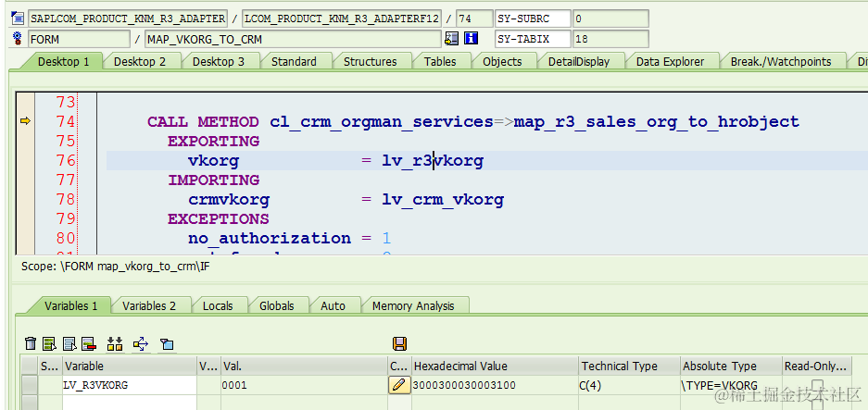Screen dimensions: 868x410
Task: Click the MAP_VKORG_TO_CRM field
Action: click(x=293, y=39)
